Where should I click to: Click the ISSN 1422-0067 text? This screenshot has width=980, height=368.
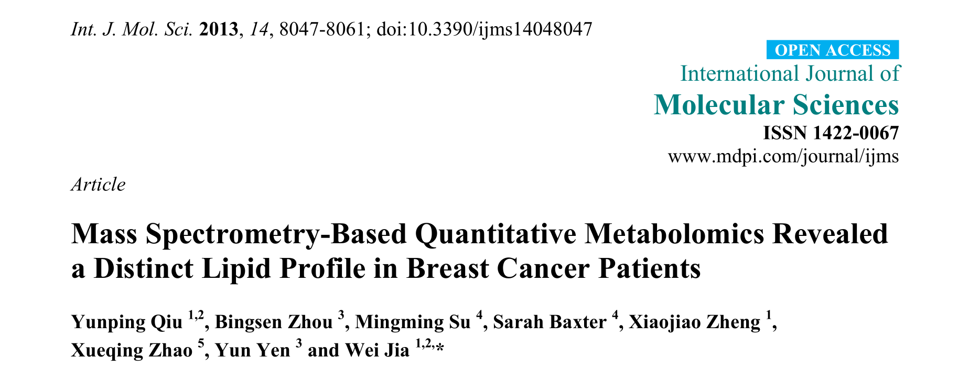[x=831, y=133]
